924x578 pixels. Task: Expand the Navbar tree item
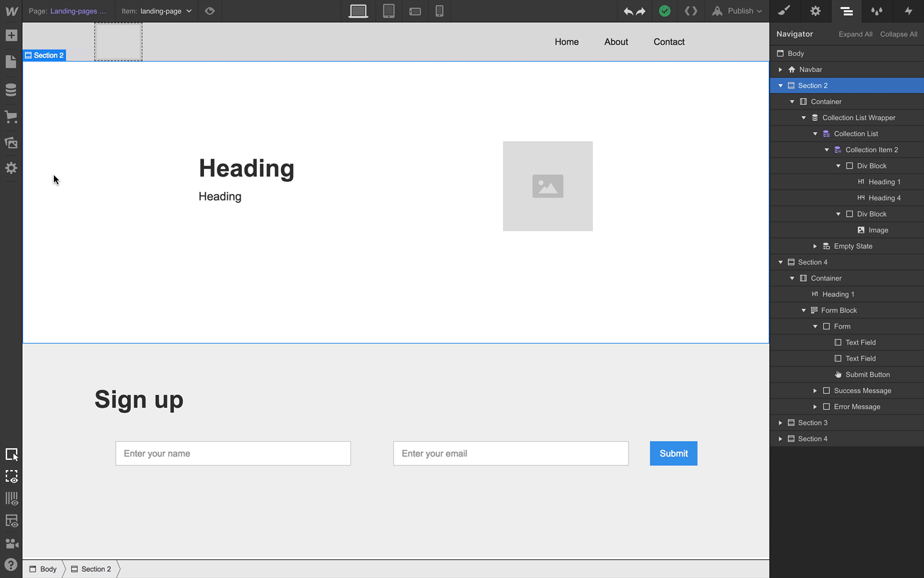tap(780, 69)
